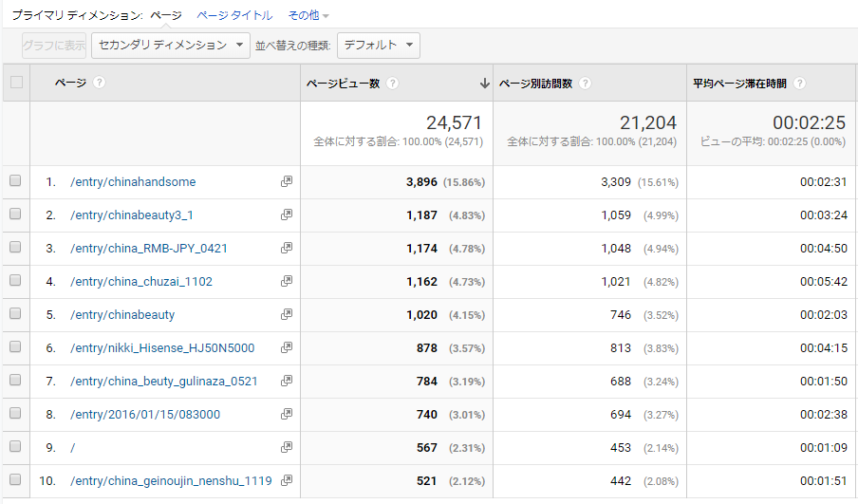This screenshot has width=858, height=504.
Task: Open /entry/china_geinoujin_nenshu_1119 external link icon
Action: [x=287, y=480]
